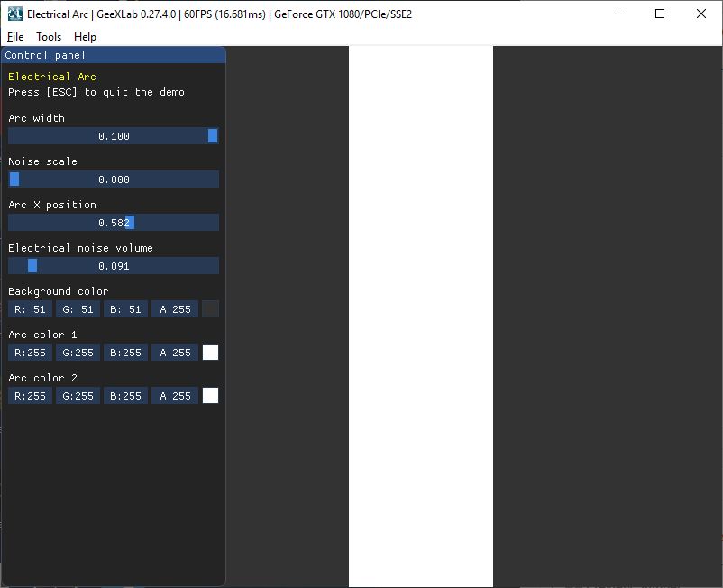Open the Tools menu

[49, 37]
